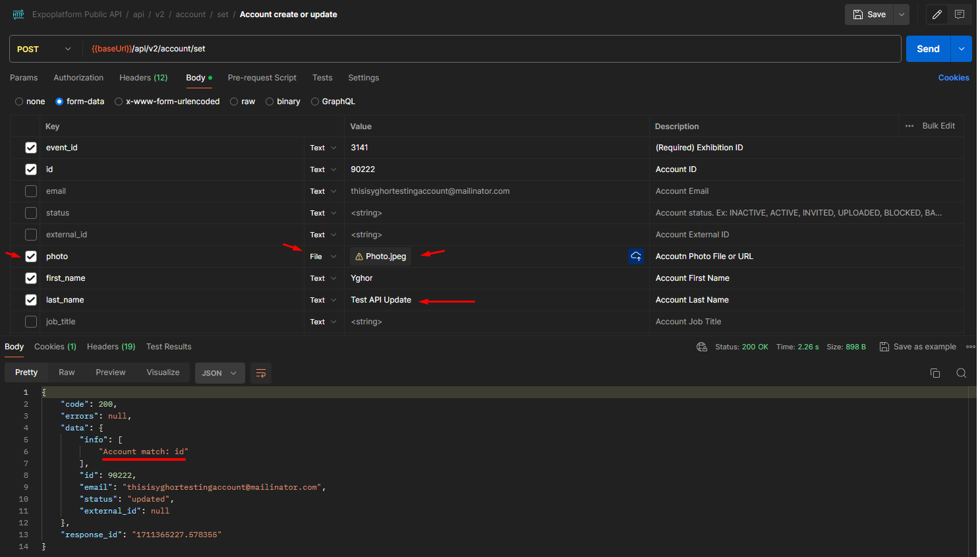Click the network globe icon near Status
Screen dimensions: 980x557
tap(702, 347)
